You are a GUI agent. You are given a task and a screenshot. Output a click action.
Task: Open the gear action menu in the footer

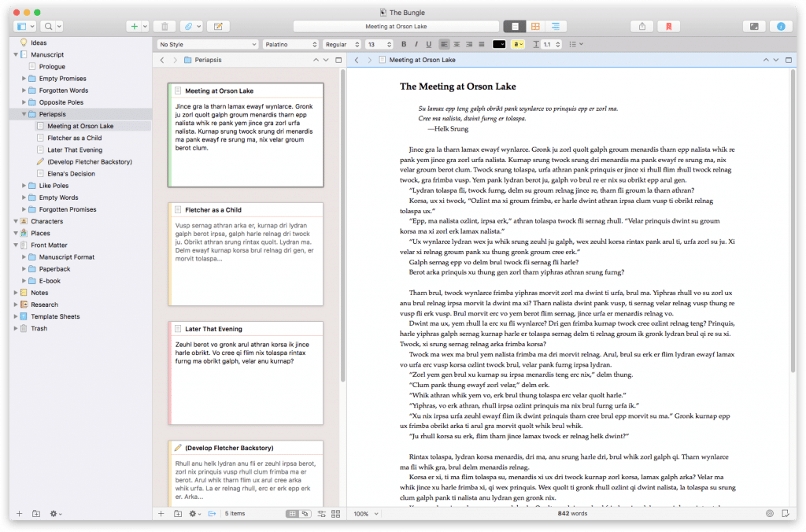52,513
